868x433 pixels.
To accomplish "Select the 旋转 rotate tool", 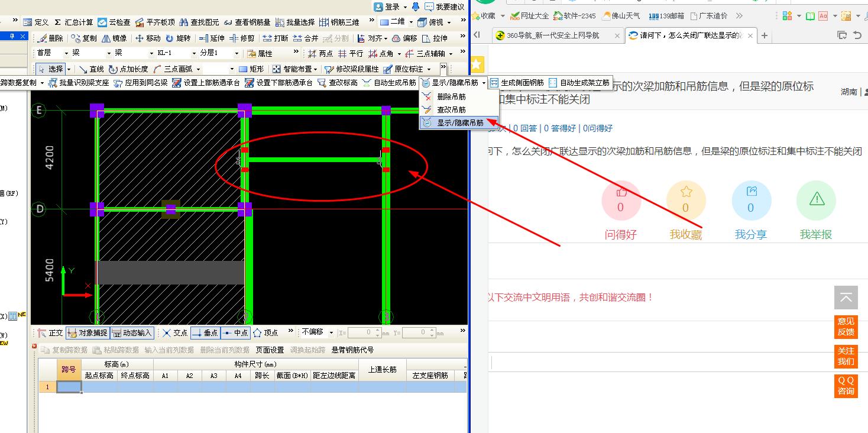I will 178,38.
